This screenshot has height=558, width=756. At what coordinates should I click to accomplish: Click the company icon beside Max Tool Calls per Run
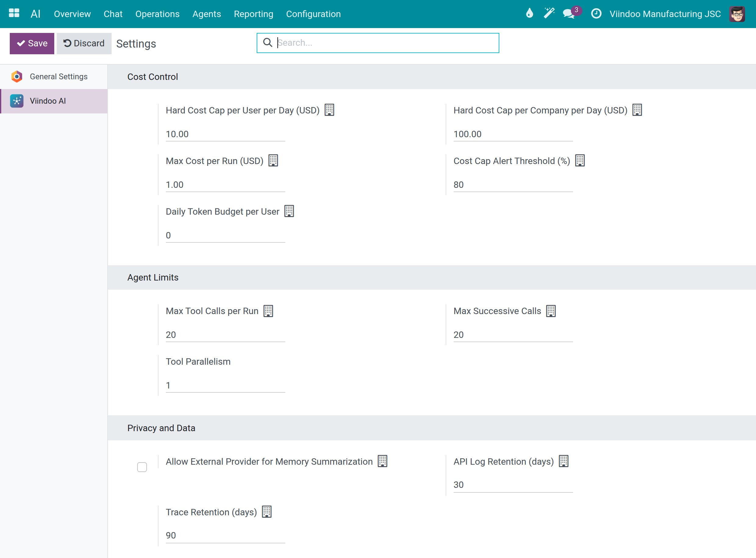coord(268,310)
